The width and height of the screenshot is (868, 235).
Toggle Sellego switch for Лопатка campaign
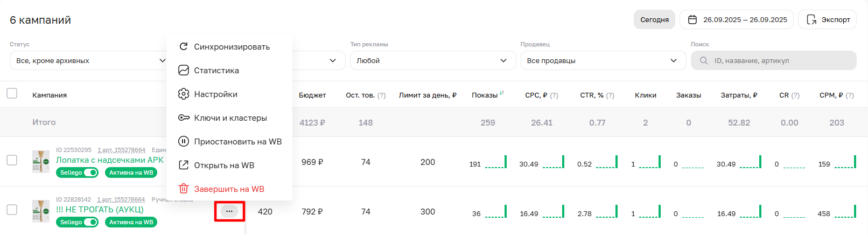coord(90,172)
